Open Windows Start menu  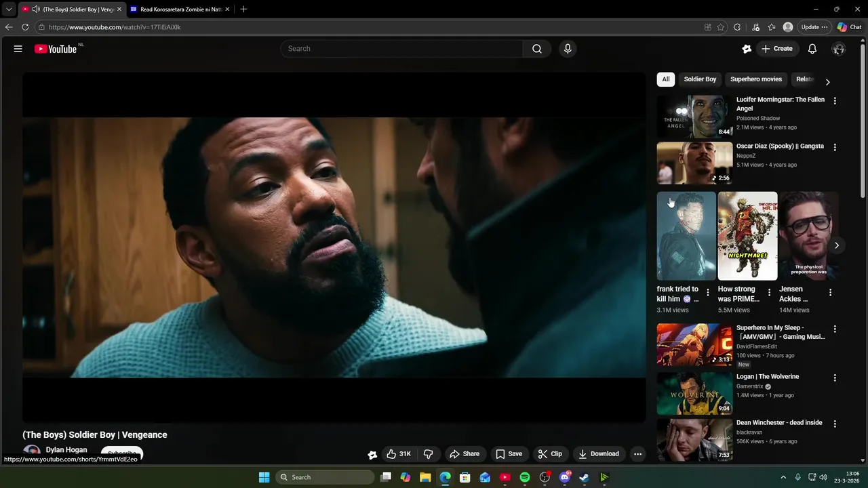[x=264, y=477]
